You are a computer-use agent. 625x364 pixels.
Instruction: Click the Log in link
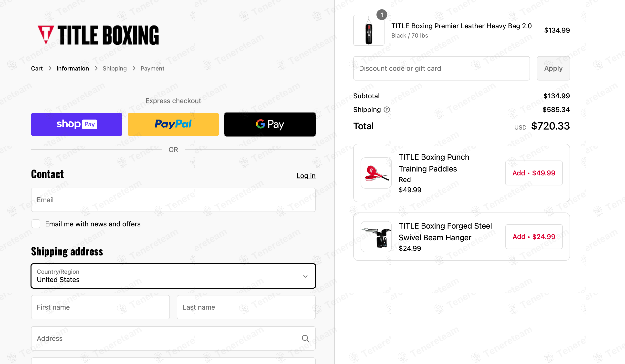[x=306, y=176]
